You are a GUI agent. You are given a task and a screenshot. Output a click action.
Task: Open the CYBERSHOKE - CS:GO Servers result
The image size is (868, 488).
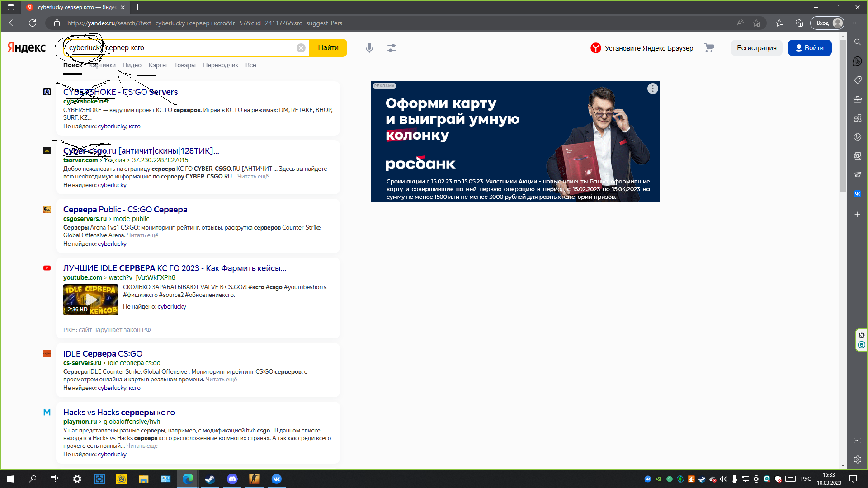pyautogui.click(x=120, y=92)
